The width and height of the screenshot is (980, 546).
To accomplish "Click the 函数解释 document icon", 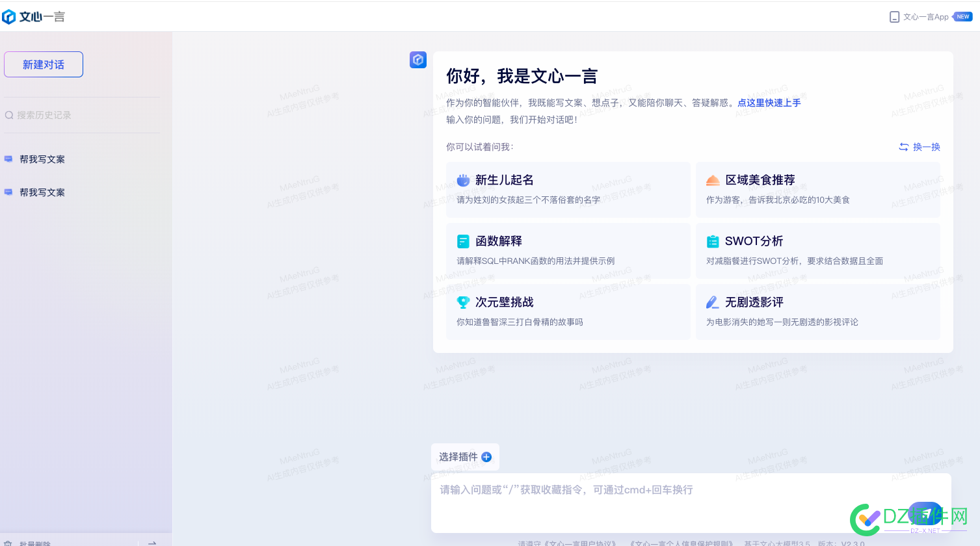I will (x=463, y=241).
